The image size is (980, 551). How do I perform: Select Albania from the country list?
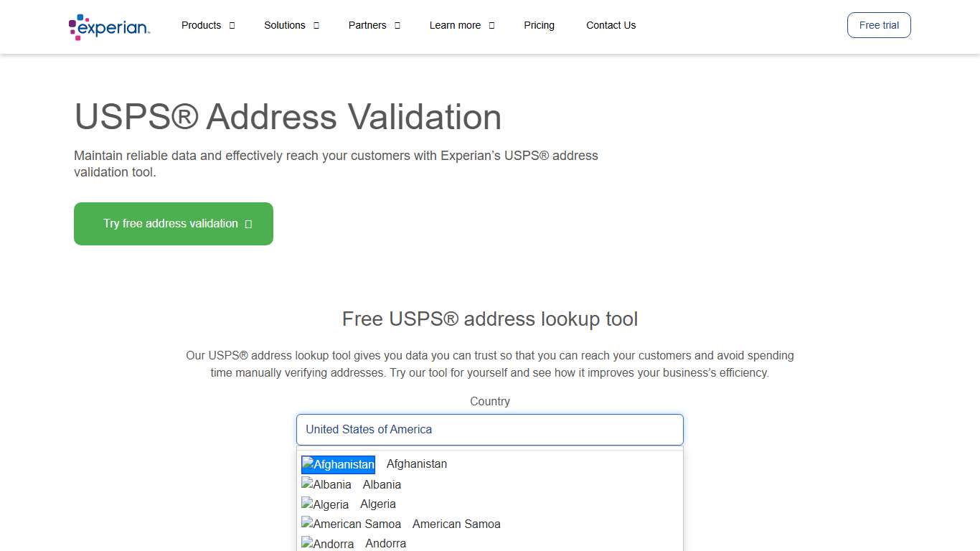click(x=382, y=484)
